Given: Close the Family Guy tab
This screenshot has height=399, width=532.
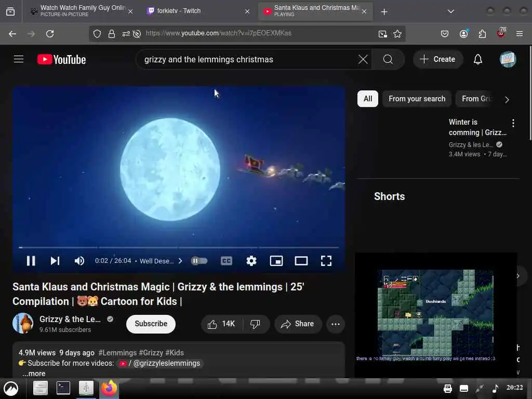Looking at the screenshot, I should (130, 11).
